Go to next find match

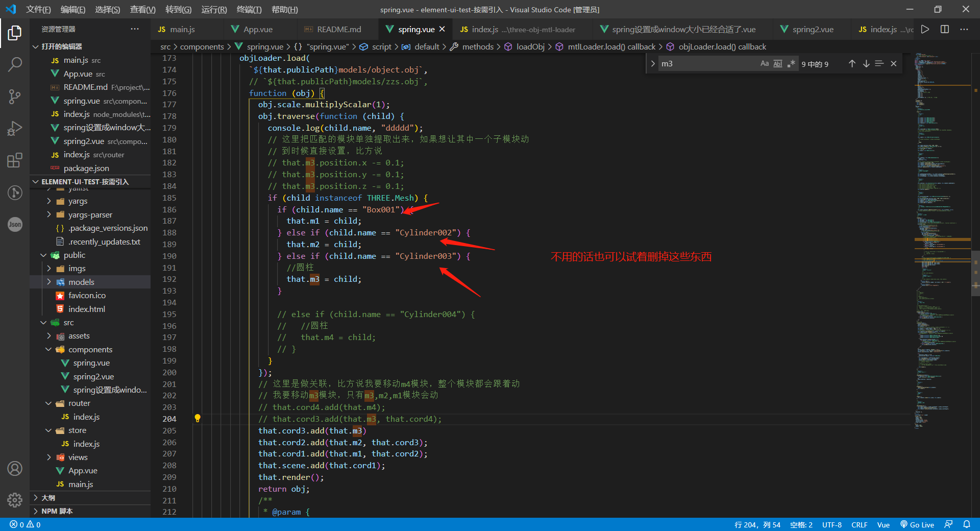[x=866, y=63]
